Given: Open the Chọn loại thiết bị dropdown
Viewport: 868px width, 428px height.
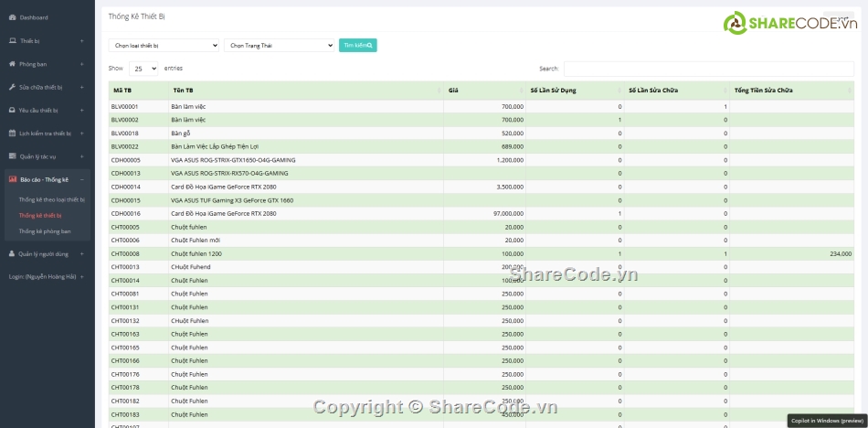Looking at the screenshot, I should click(x=164, y=46).
